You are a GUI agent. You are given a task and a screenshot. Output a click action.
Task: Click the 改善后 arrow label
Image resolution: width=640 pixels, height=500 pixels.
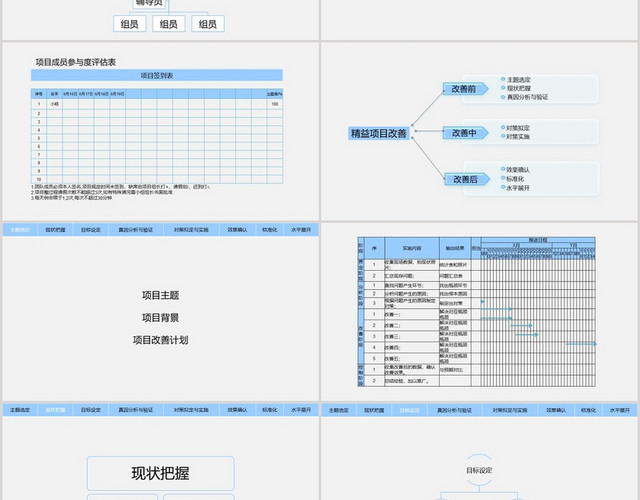pyautogui.click(x=467, y=179)
